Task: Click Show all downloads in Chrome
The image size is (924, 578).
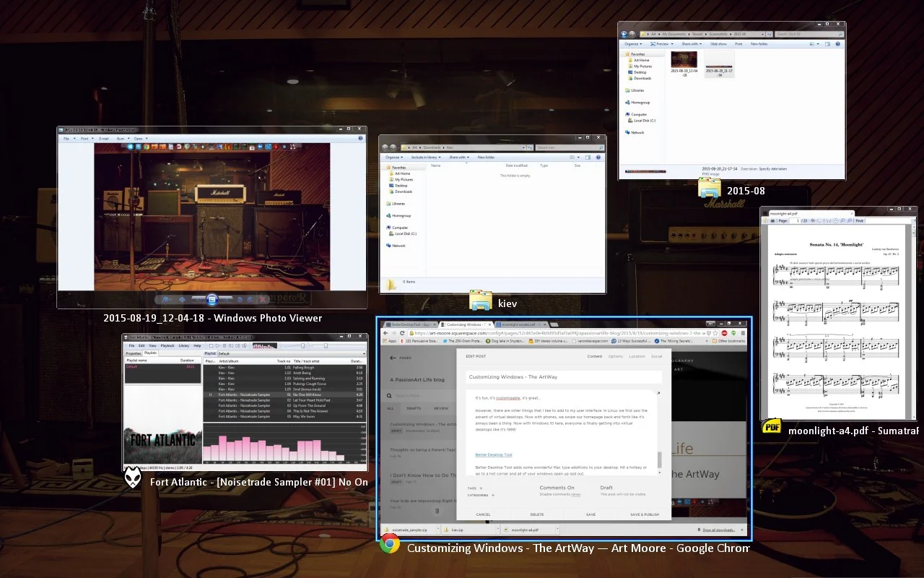Action: 718,530
